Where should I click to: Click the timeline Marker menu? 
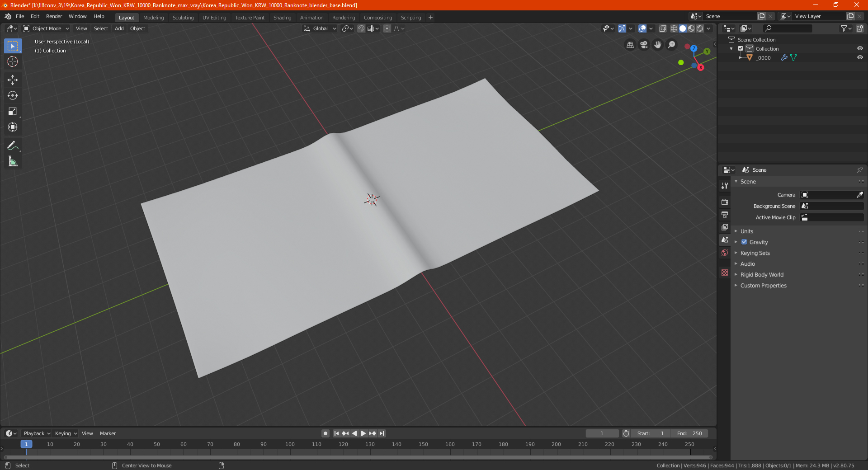(108, 433)
